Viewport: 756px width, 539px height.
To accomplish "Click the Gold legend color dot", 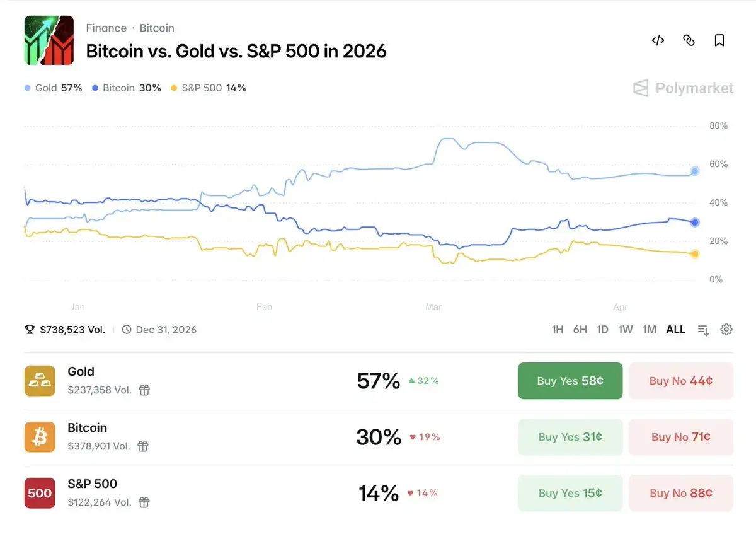I will coord(28,88).
